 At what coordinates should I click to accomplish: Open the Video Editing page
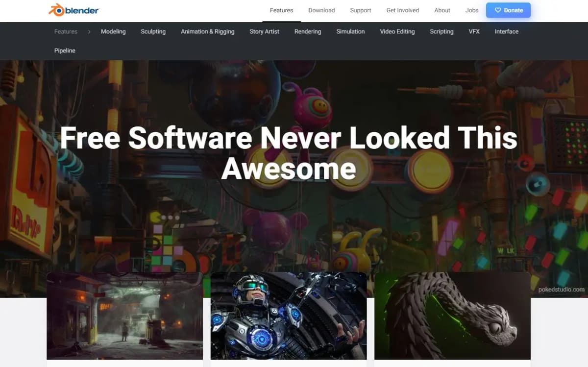click(397, 31)
